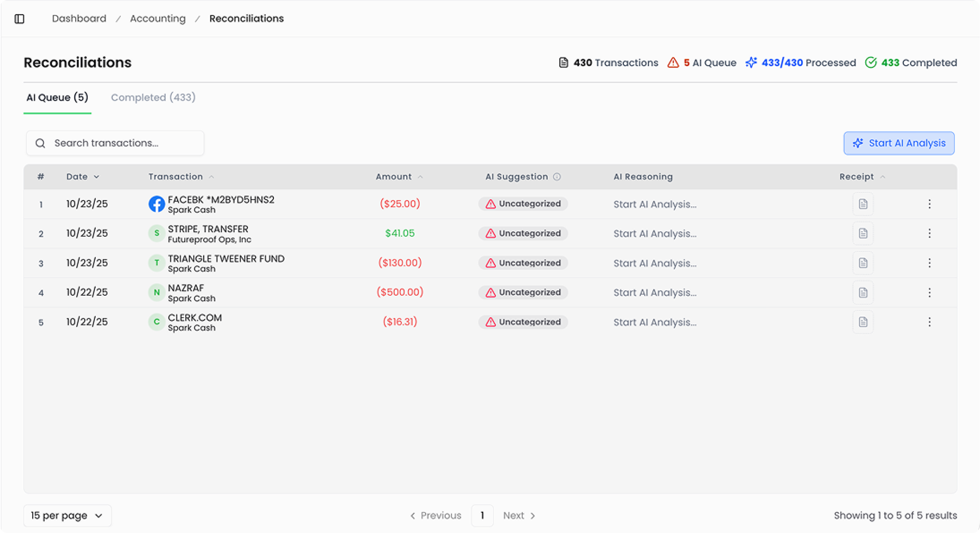
Task: Open the 15 per page dropdown
Action: point(67,515)
